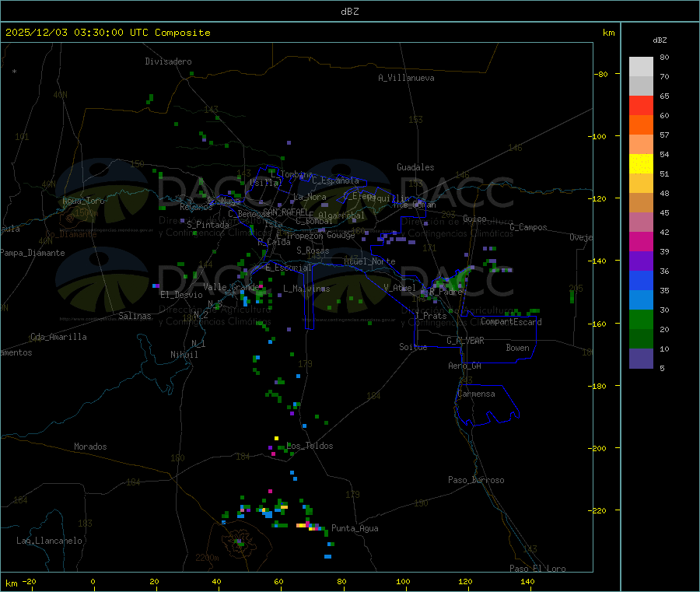
Task: Click the Los_Toldos map label
Action: (x=310, y=446)
